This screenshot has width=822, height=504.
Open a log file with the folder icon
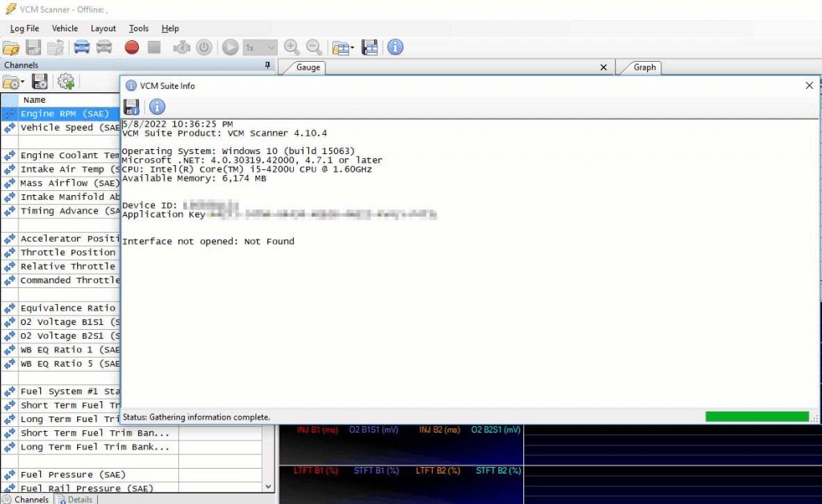coord(11,47)
